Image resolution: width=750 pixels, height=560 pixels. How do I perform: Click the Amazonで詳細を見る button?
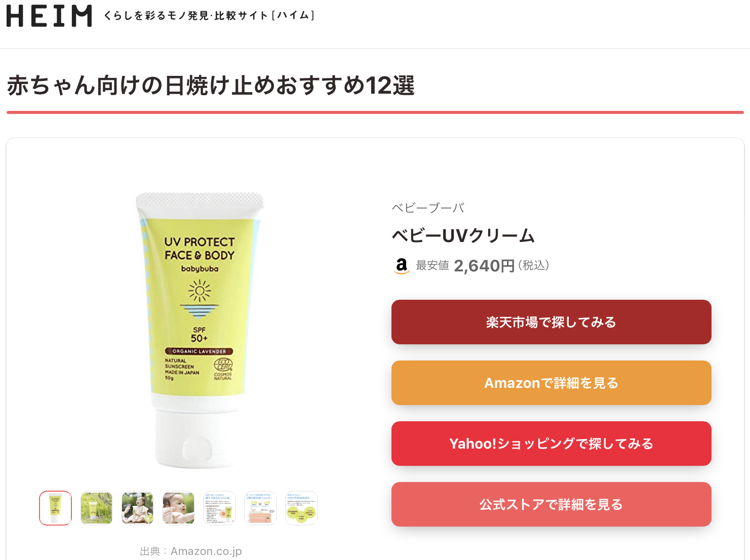tap(551, 383)
